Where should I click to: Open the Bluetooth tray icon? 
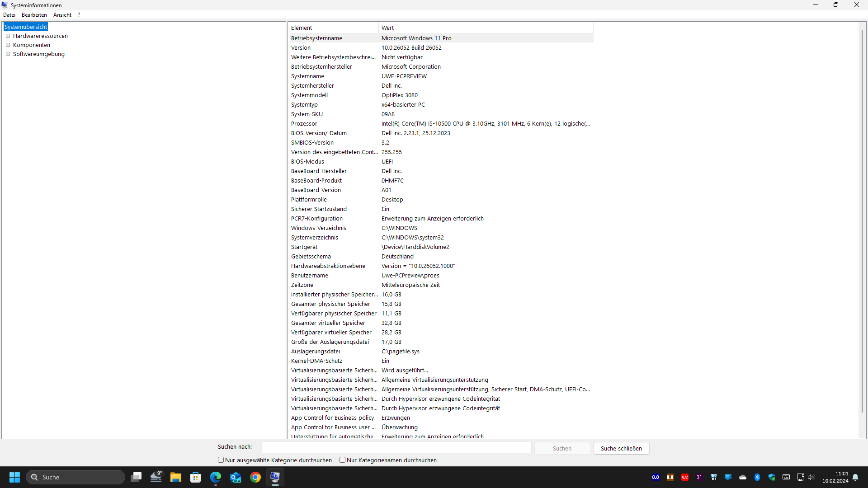(757, 477)
